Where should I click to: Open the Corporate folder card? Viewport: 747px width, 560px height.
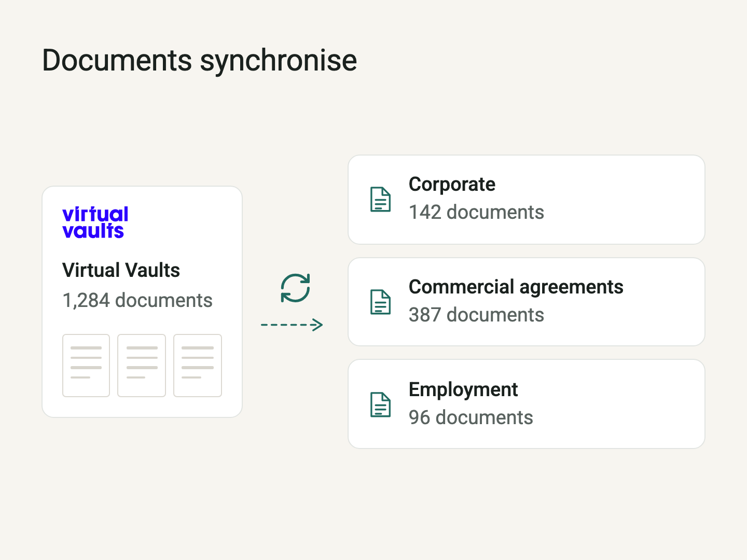527,200
